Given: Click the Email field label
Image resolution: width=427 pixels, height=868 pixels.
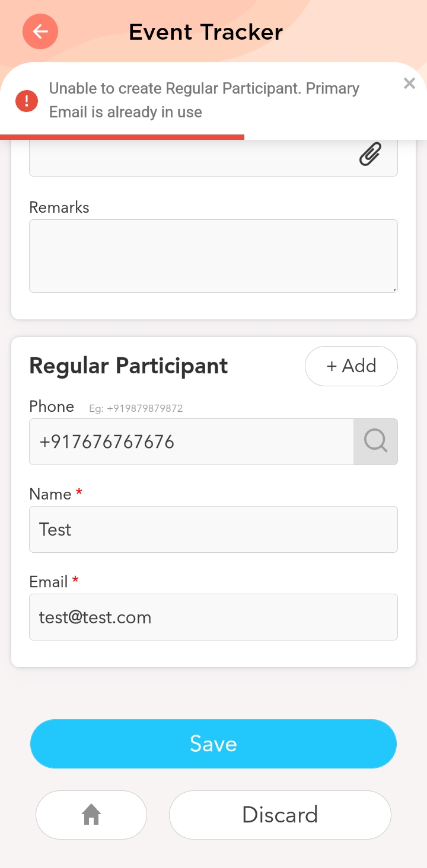Looking at the screenshot, I should pyautogui.click(x=49, y=582).
